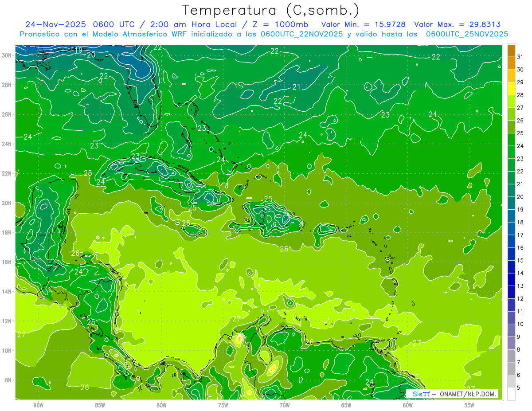
Task: Click the 10N latitude axis label
Action: [8, 351]
